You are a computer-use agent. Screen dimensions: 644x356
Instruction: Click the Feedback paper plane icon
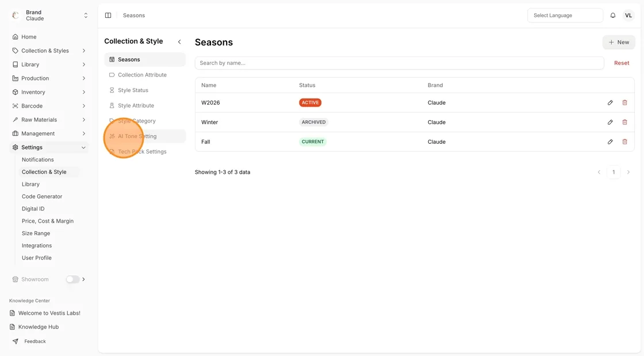coord(15,341)
